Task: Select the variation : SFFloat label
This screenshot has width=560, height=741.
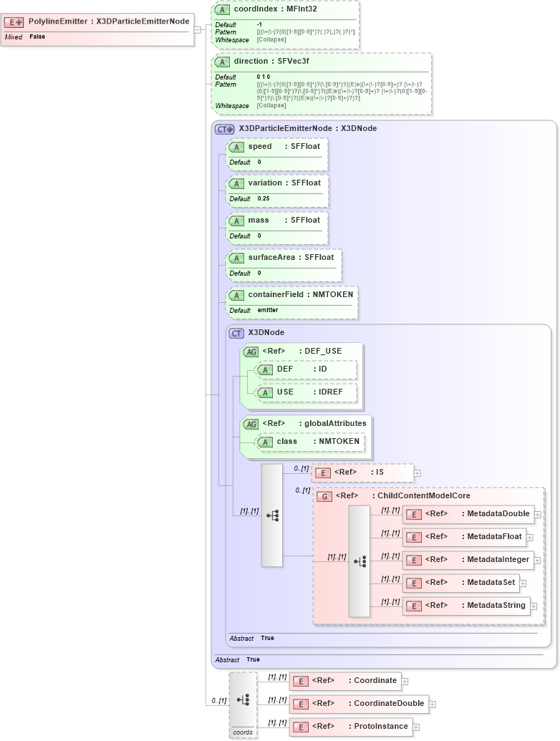Action: tap(284, 183)
